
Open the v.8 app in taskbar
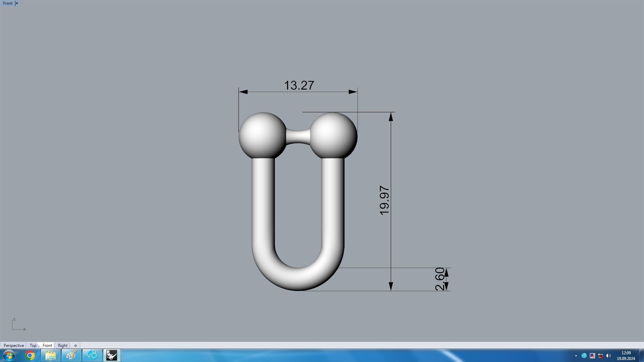pyautogui.click(x=92, y=355)
